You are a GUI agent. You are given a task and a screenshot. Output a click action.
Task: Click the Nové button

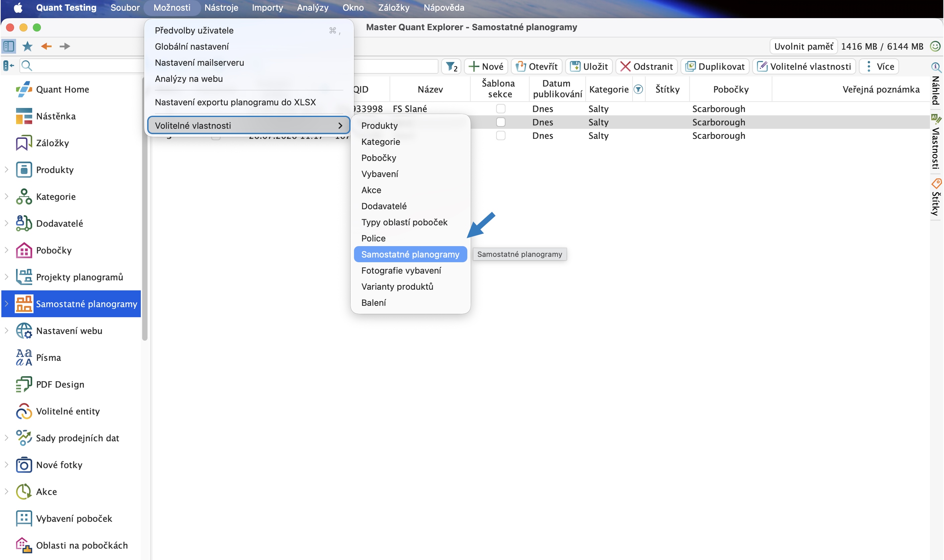point(486,67)
